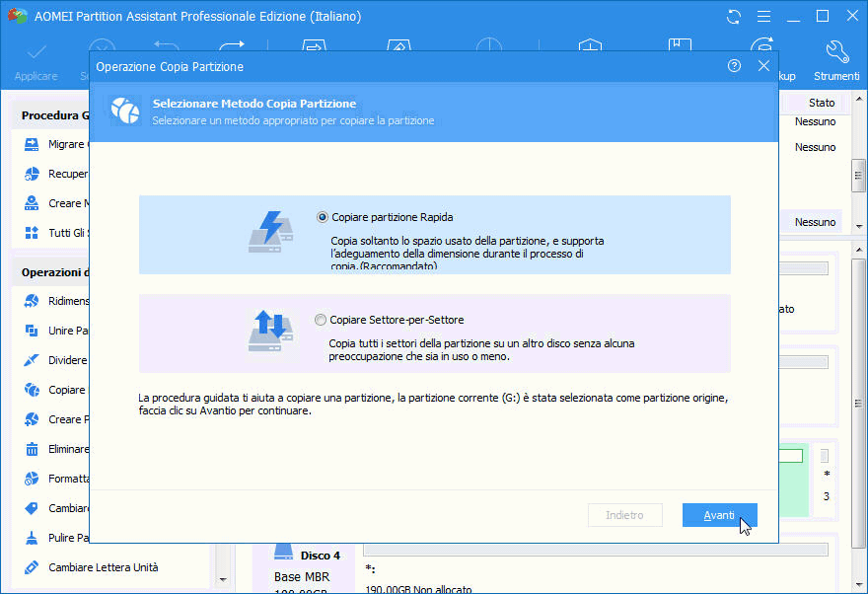Open the hamburger menu in title bar

coord(763,17)
